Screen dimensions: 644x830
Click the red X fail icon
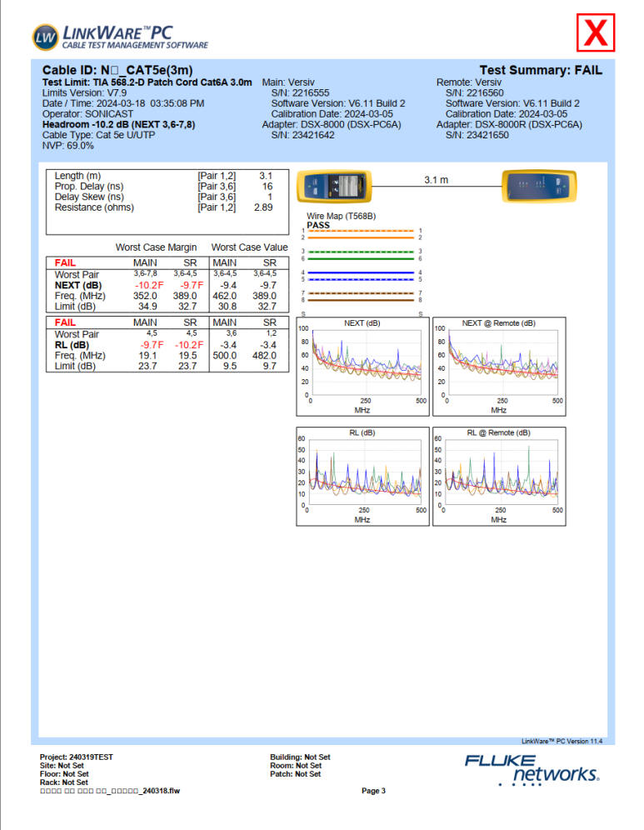(596, 32)
